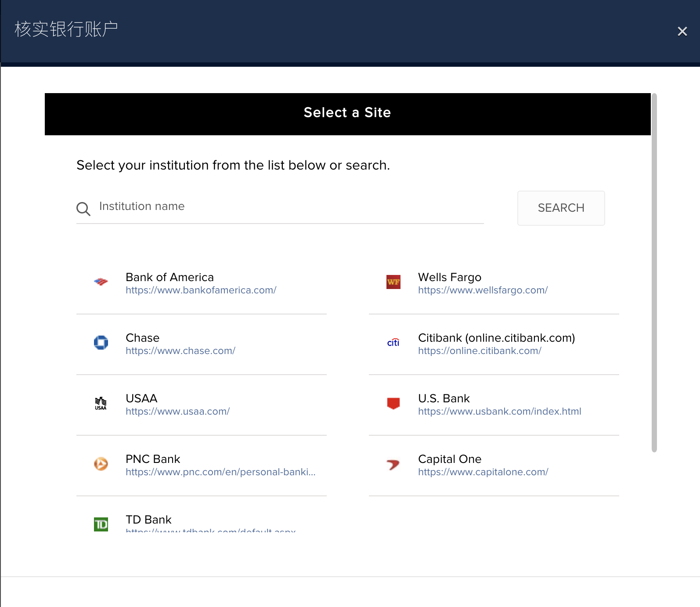Screen dimensions: 700x607
Task: Click the PNC Bank orange logo icon
Action: (101, 464)
